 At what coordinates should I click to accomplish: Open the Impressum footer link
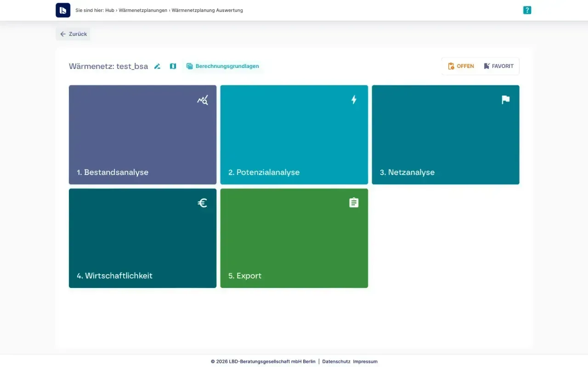(365, 361)
